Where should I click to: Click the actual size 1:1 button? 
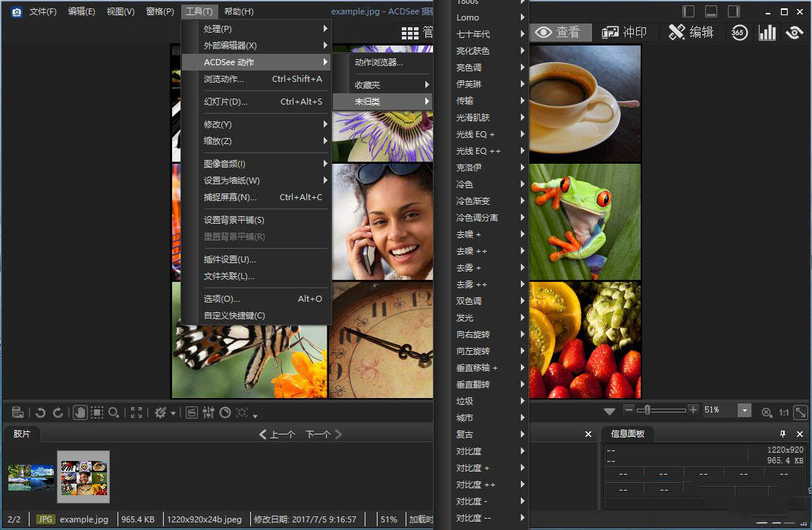[x=784, y=412]
